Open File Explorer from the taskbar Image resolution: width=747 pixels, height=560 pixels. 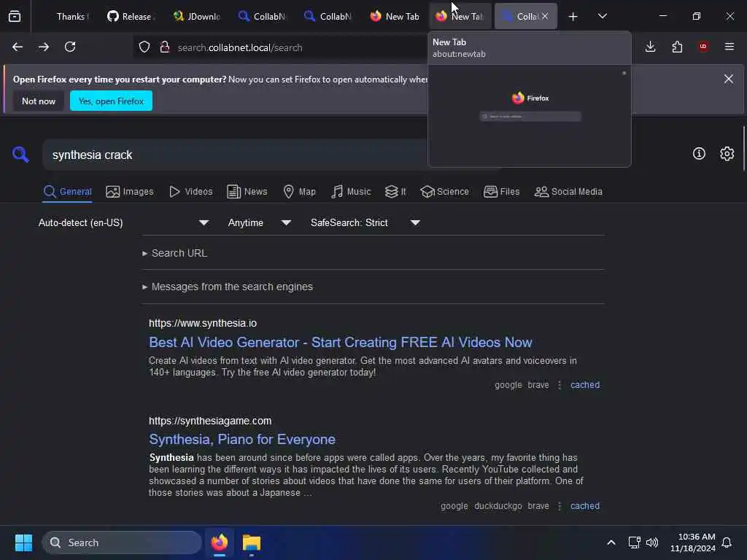(252, 542)
